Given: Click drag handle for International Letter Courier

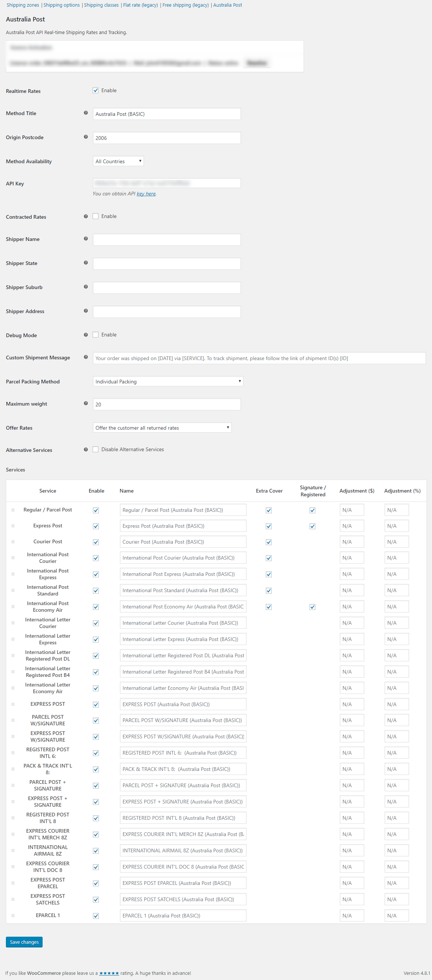Looking at the screenshot, I should (x=13, y=623).
